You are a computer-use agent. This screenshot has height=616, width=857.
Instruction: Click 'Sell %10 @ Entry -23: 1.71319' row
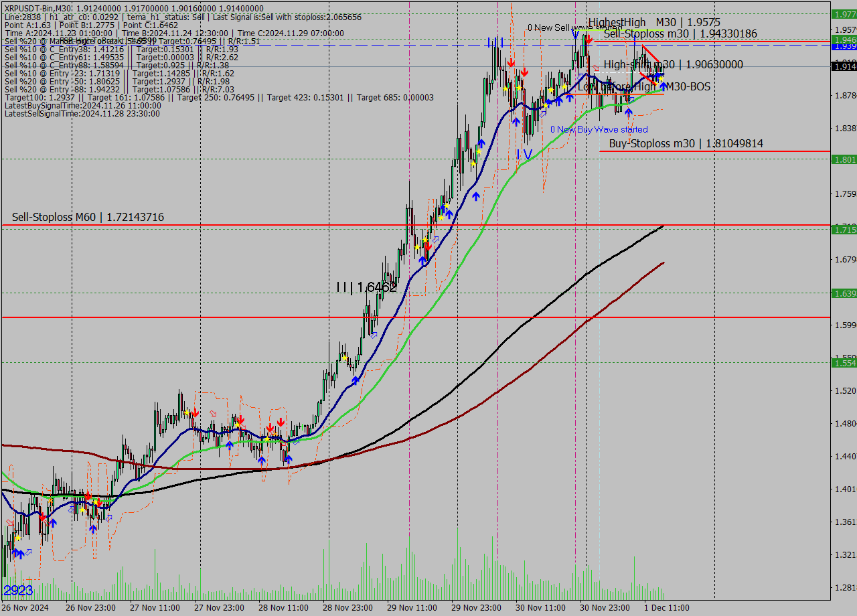click(x=119, y=74)
